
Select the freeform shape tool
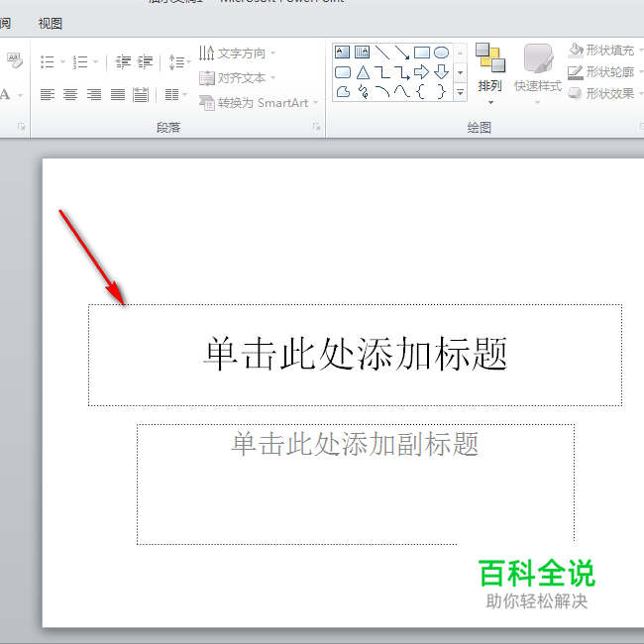(344, 91)
